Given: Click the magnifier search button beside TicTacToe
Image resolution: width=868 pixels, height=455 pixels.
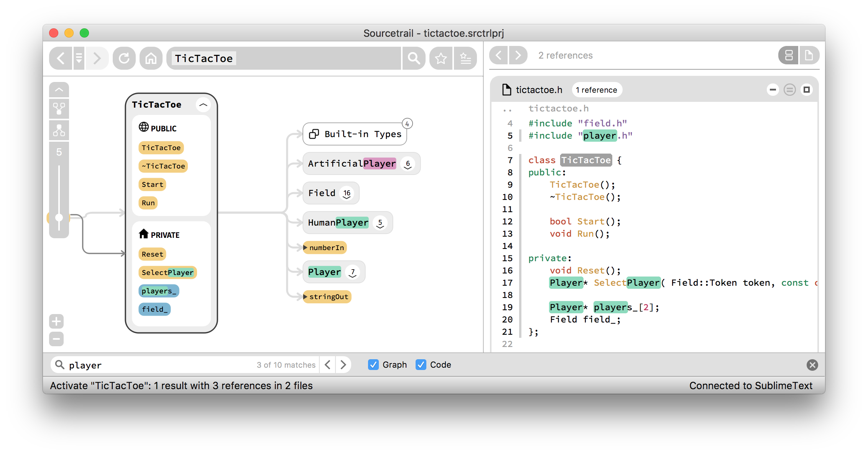Looking at the screenshot, I should tap(414, 58).
